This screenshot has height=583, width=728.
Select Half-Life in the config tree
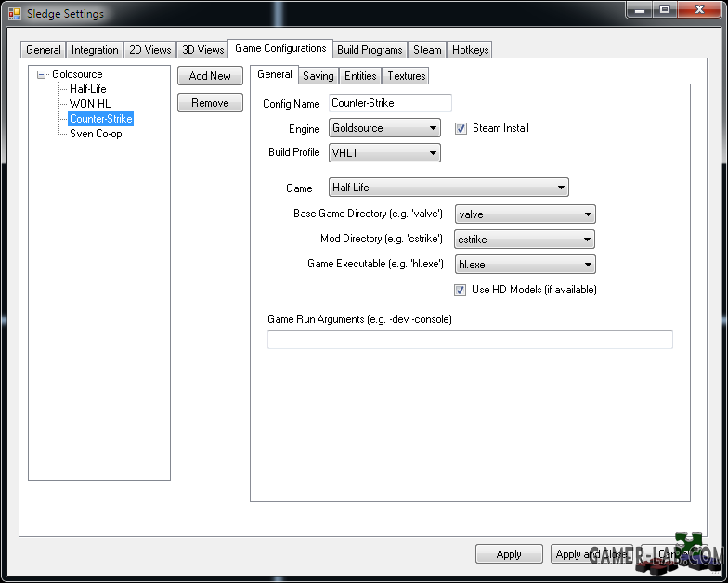tap(87, 89)
